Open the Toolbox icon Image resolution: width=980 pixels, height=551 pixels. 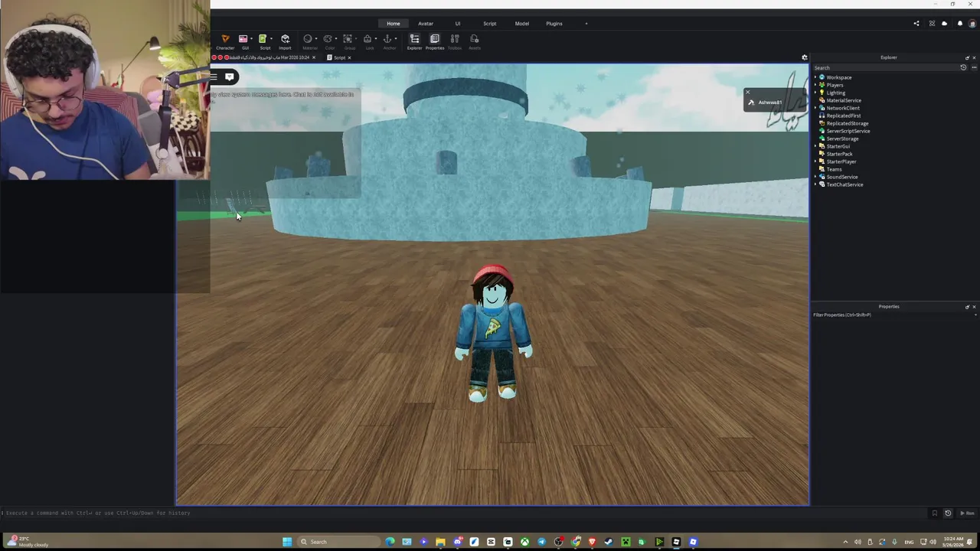click(x=455, y=39)
